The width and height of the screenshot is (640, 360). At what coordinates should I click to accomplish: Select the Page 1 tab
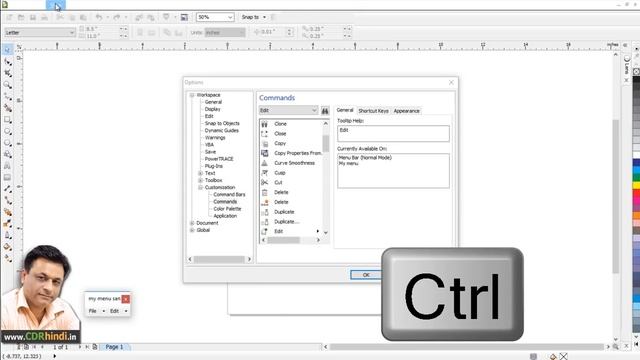pyautogui.click(x=114, y=347)
